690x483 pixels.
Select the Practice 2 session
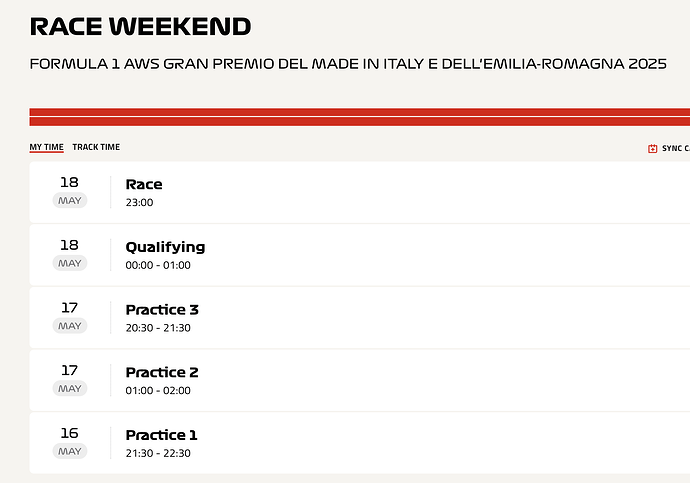tap(360, 381)
